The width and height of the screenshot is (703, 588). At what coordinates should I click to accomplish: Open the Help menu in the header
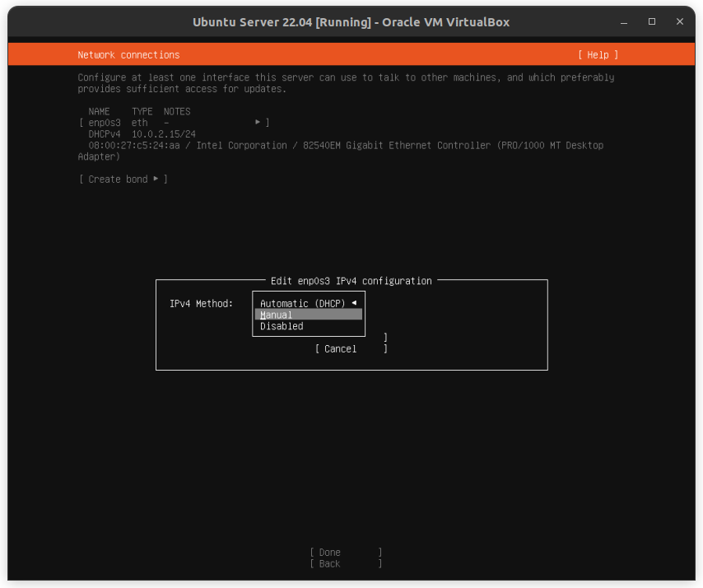point(598,54)
